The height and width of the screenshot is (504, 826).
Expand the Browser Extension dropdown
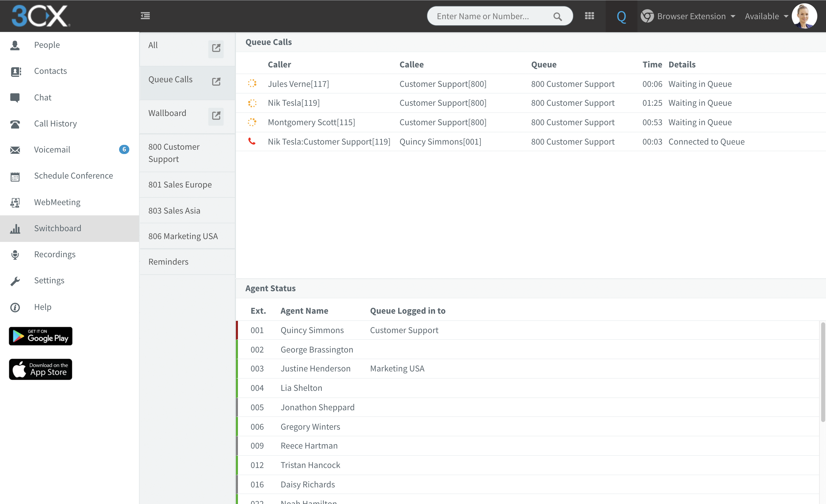pos(691,16)
